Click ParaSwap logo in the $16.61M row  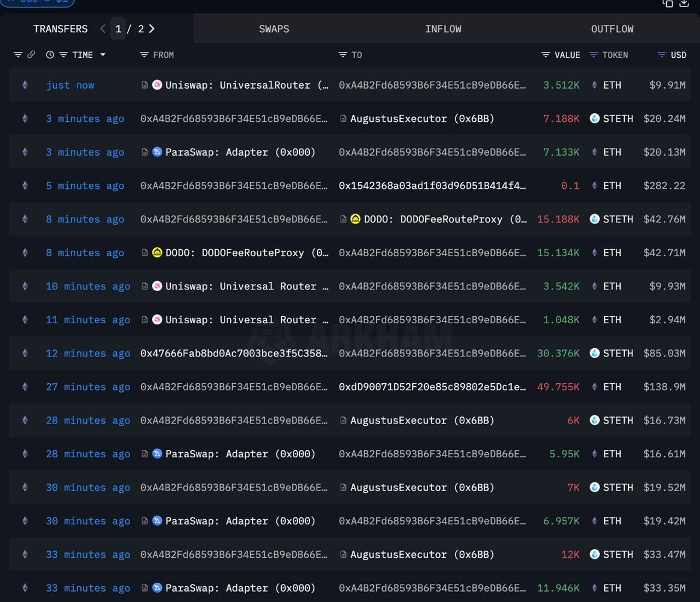coord(157,454)
